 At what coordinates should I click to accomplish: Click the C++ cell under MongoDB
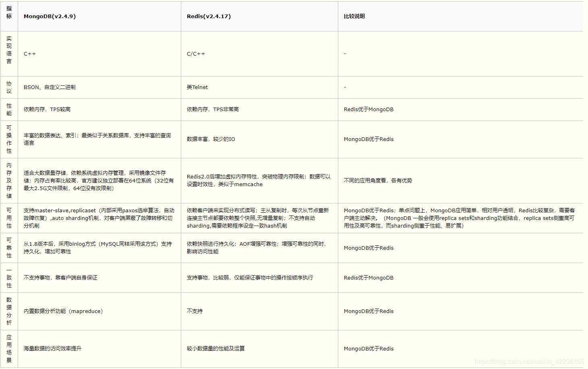(x=30, y=53)
